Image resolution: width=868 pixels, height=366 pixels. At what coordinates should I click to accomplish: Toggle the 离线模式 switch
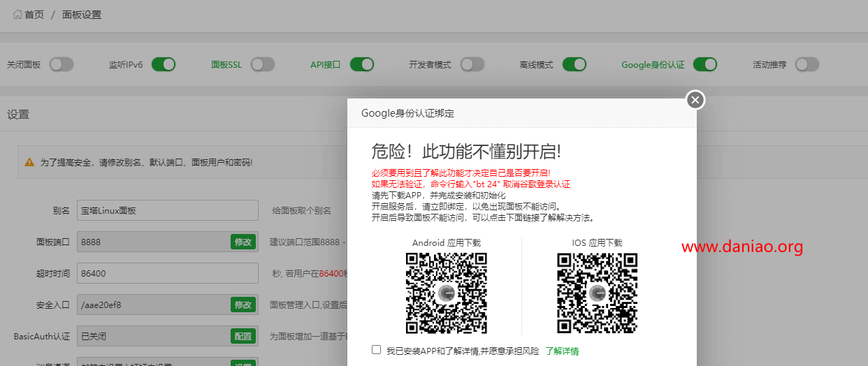pos(574,64)
